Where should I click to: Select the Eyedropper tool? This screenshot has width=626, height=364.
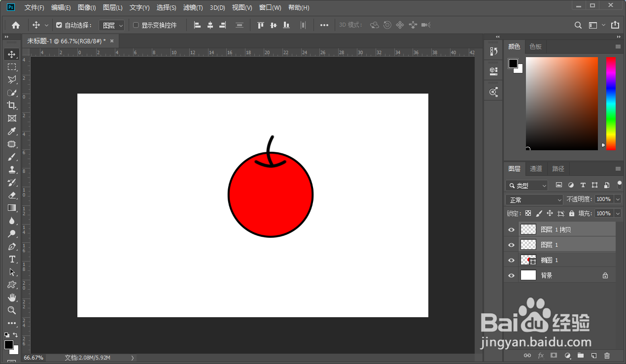tap(12, 131)
